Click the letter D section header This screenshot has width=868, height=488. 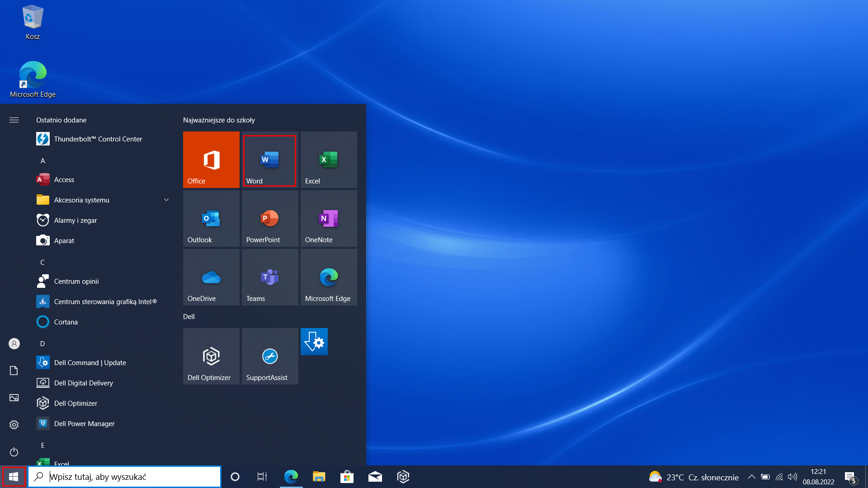point(42,343)
